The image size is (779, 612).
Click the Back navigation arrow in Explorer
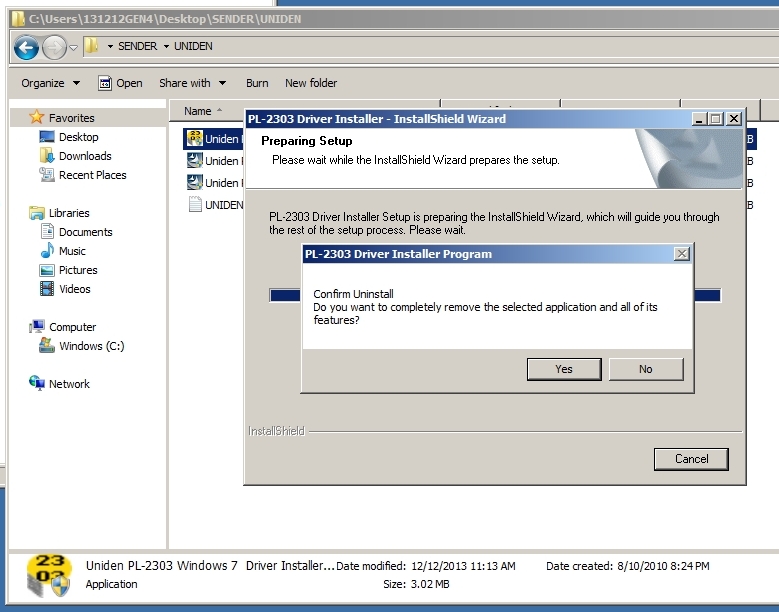tap(26, 47)
